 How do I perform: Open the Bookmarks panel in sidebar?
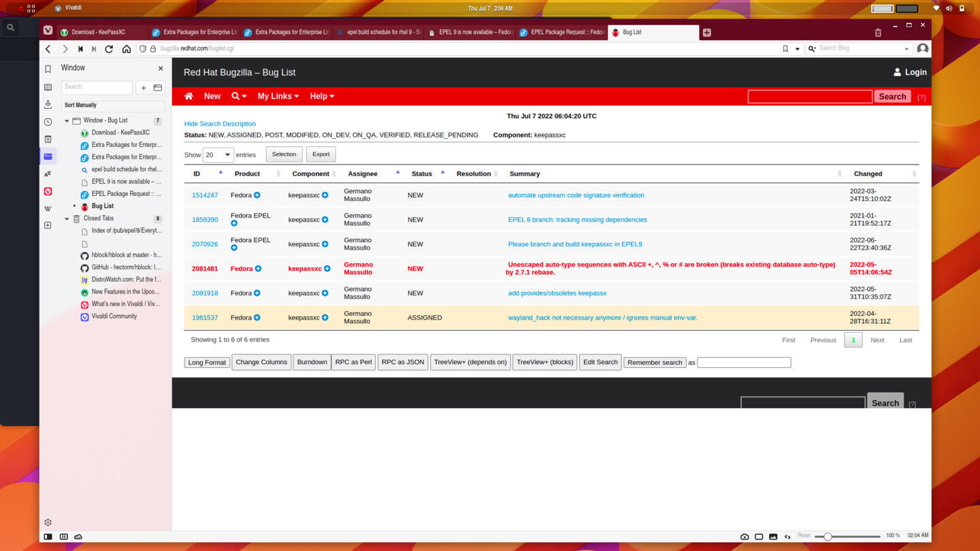pyautogui.click(x=48, y=69)
